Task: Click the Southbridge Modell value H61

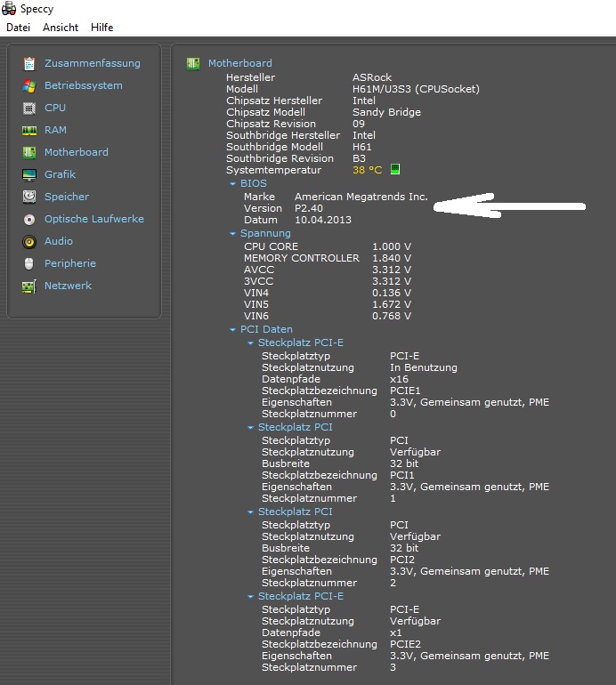Action: coord(362,147)
